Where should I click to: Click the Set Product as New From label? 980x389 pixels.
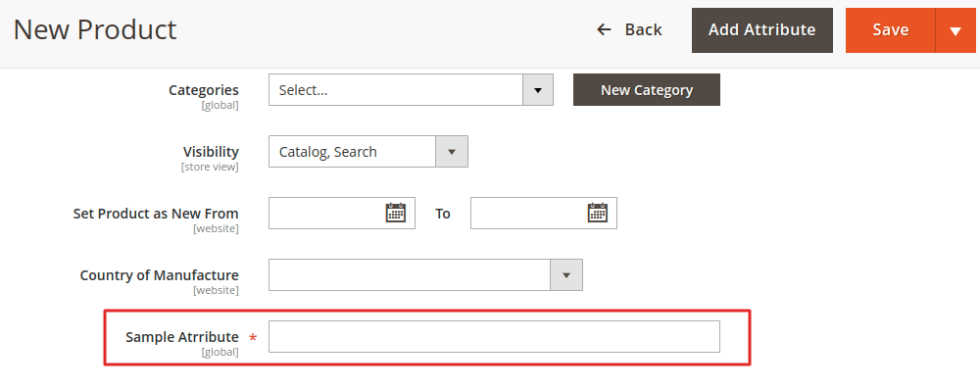(156, 214)
